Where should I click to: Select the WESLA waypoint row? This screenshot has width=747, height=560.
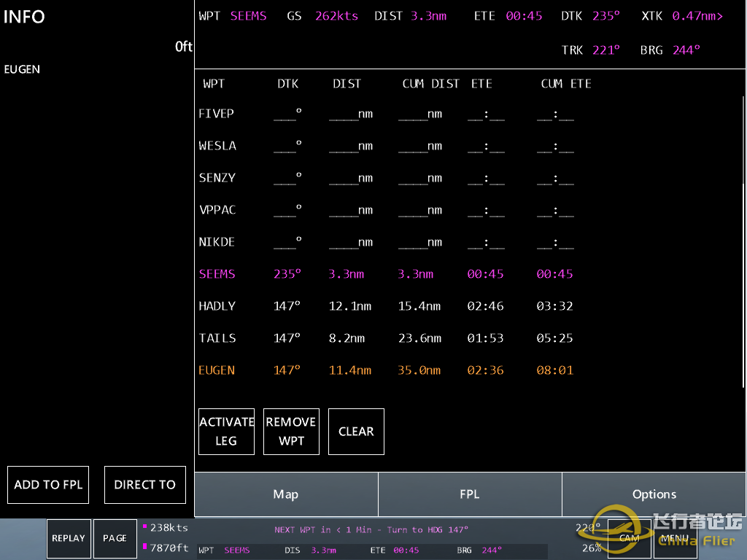coord(387,146)
